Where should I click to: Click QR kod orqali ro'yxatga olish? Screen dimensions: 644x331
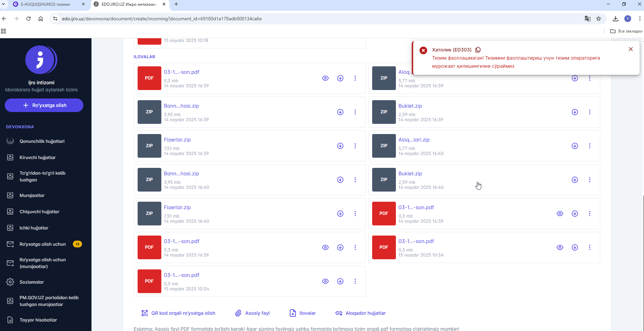point(178,313)
